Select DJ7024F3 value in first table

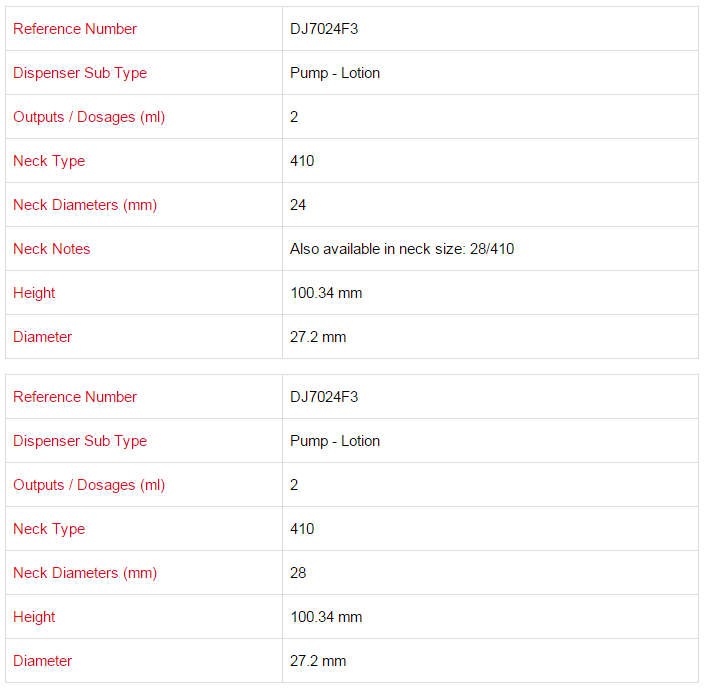coord(324,29)
